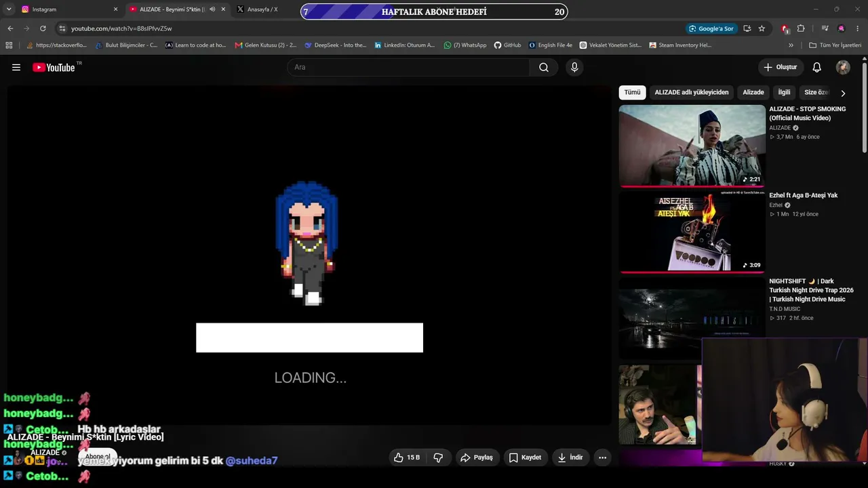Open the tab search dropdown arrow
The height and width of the screenshot is (488, 868).
[9, 9]
